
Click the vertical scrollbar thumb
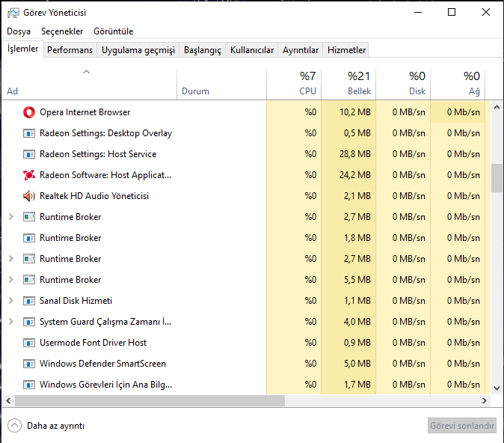pyautogui.click(x=497, y=178)
